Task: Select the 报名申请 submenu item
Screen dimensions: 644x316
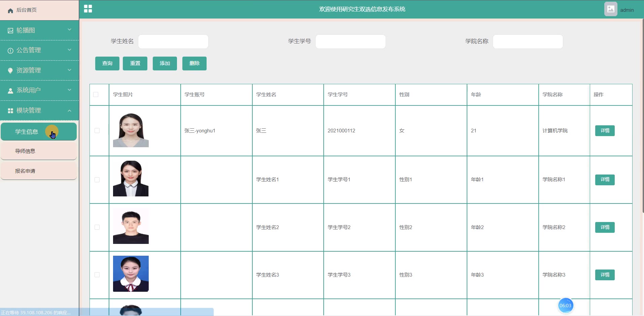Action: 39,171
